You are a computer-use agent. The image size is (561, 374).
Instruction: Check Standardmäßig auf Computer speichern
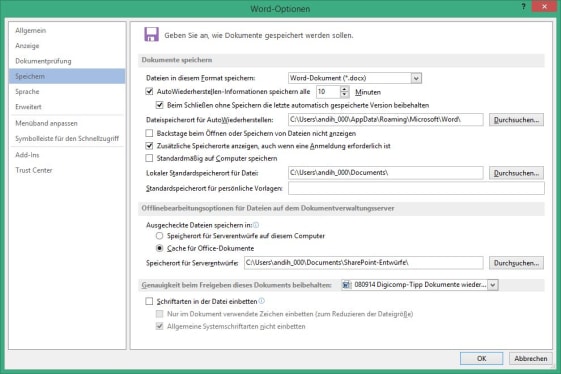pos(149,158)
